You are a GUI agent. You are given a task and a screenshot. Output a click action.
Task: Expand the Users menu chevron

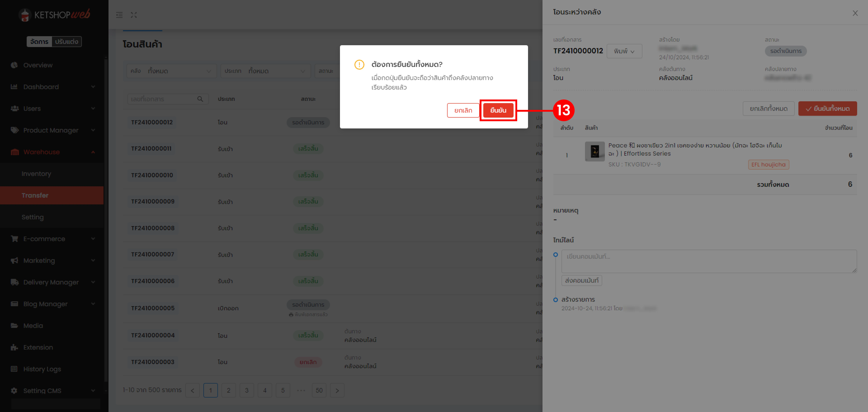pyautogui.click(x=93, y=109)
